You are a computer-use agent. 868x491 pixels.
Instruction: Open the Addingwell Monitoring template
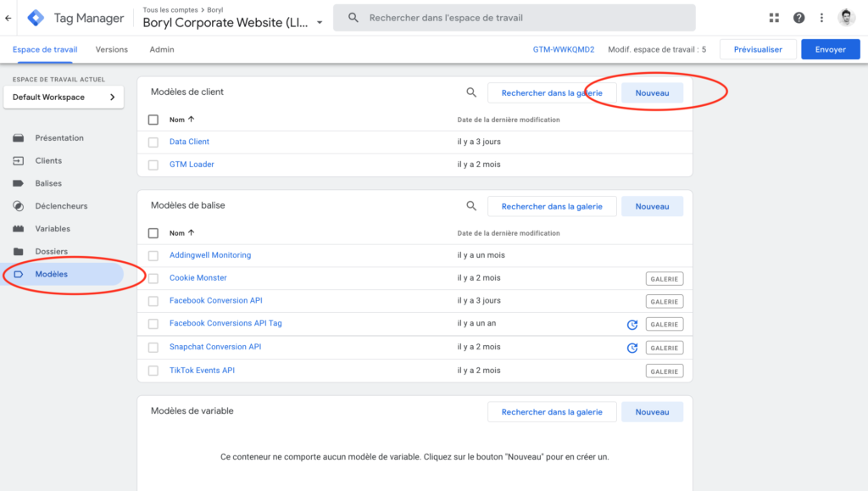[x=210, y=255]
